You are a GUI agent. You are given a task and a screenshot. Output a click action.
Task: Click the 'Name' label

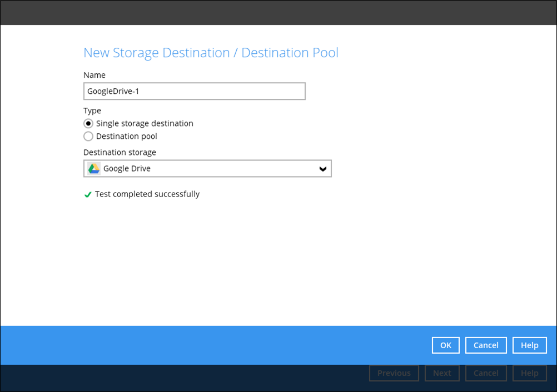click(95, 75)
